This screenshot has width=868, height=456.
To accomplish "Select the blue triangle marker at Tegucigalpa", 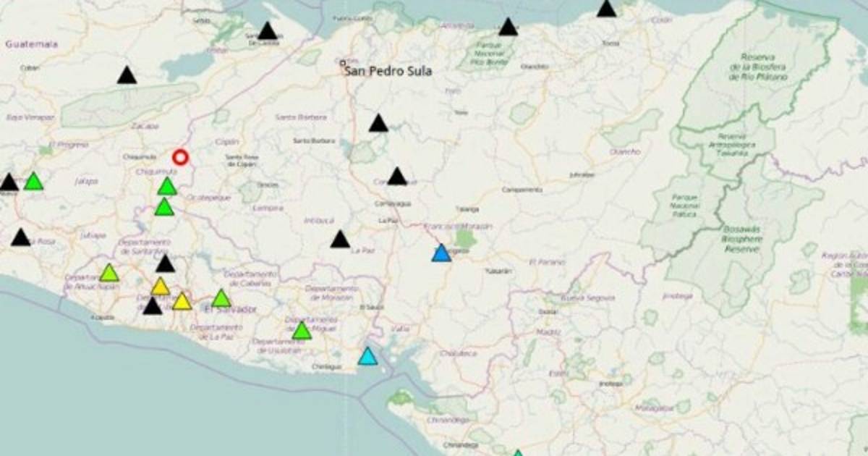I will 441,253.
